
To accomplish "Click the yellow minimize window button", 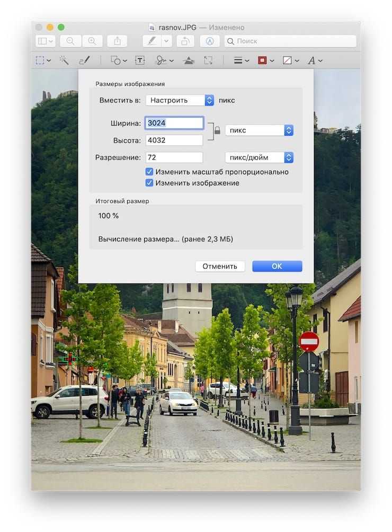I will tap(50, 27).
